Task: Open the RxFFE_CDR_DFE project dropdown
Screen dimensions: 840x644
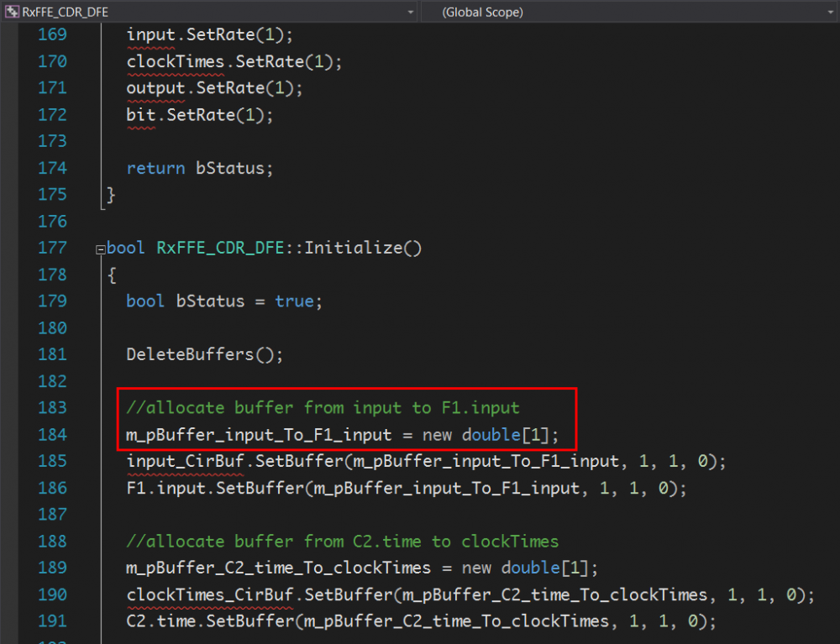Action: coord(410,12)
